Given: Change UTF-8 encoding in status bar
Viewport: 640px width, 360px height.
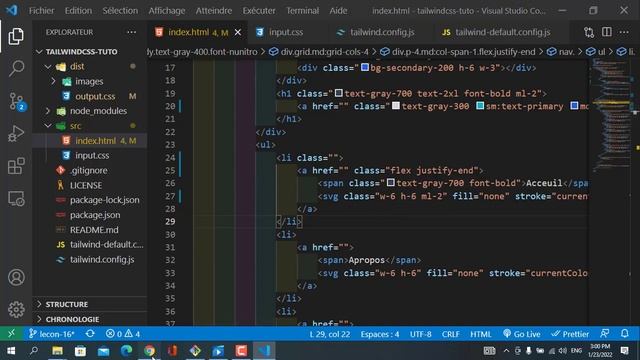Looking at the screenshot, I should point(420,334).
